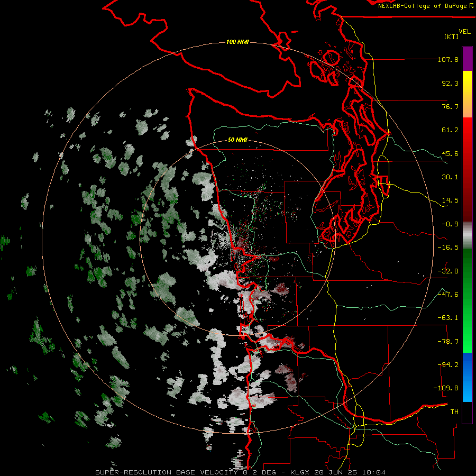Click the gray near-zero color bar segment
The width and height of the screenshot is (476, 476).
467,235
